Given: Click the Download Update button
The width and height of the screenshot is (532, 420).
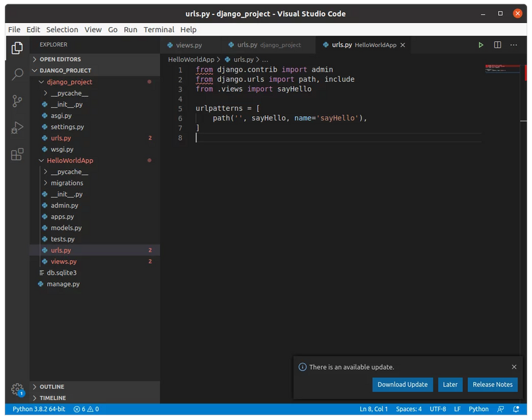Looking at the screenshot, I should pyautogui.click(x=402, y=384).
